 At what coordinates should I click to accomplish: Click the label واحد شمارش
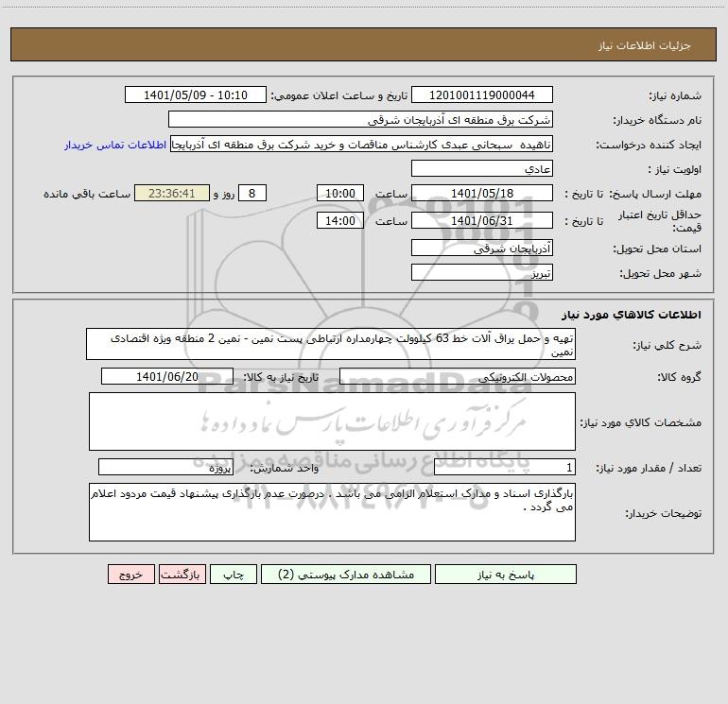click(x=285, y=468)
